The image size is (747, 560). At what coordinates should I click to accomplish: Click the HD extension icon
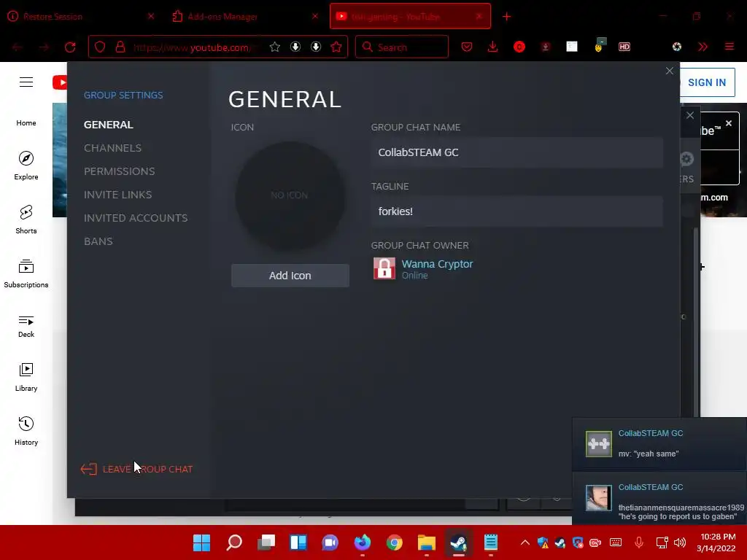coord(624,47)
